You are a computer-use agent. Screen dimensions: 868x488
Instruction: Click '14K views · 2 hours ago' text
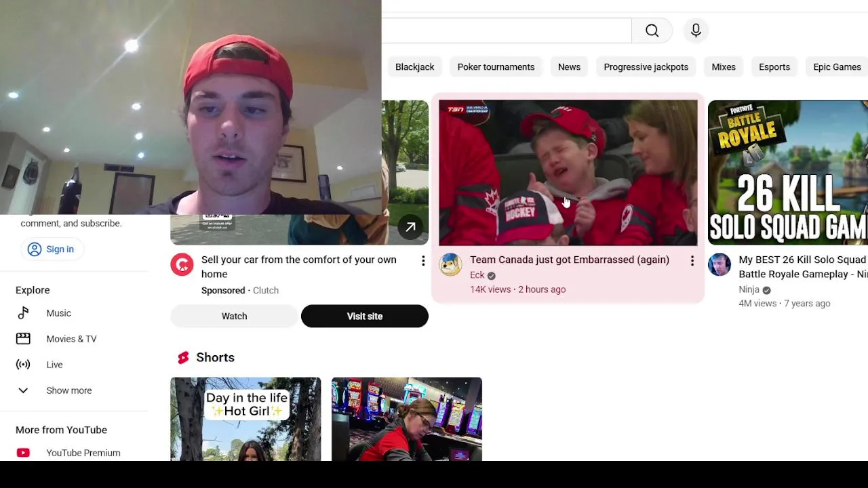pyautogui.click(x=518, y=289)
